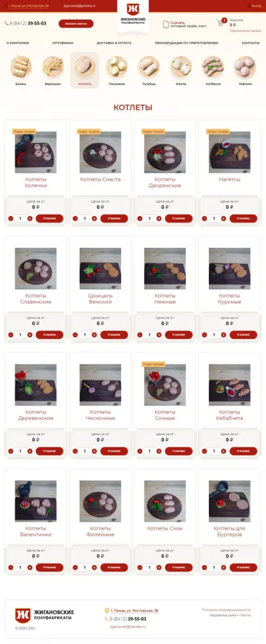Image resolution: width=266 pixels, height=644 pixels.
Task: Open the О компании menu item
Action: tap(17, 43)
